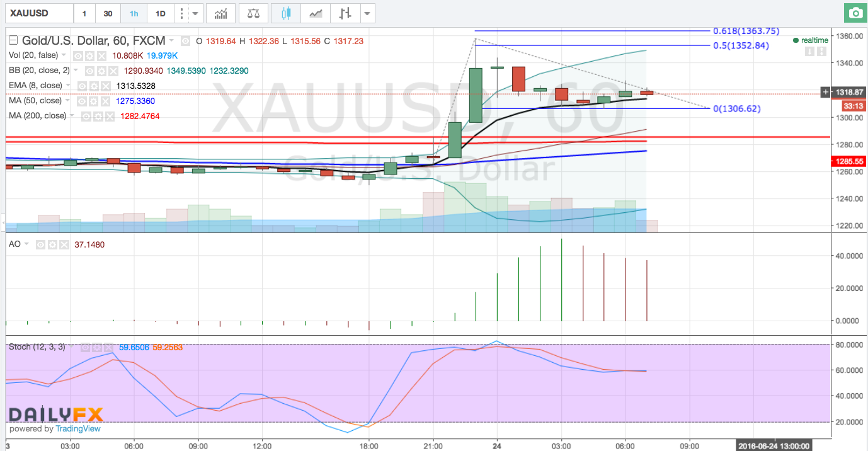The image size is (868, 451).
Task: Select the 30 minute interval
Action: (x=108, y=13)
